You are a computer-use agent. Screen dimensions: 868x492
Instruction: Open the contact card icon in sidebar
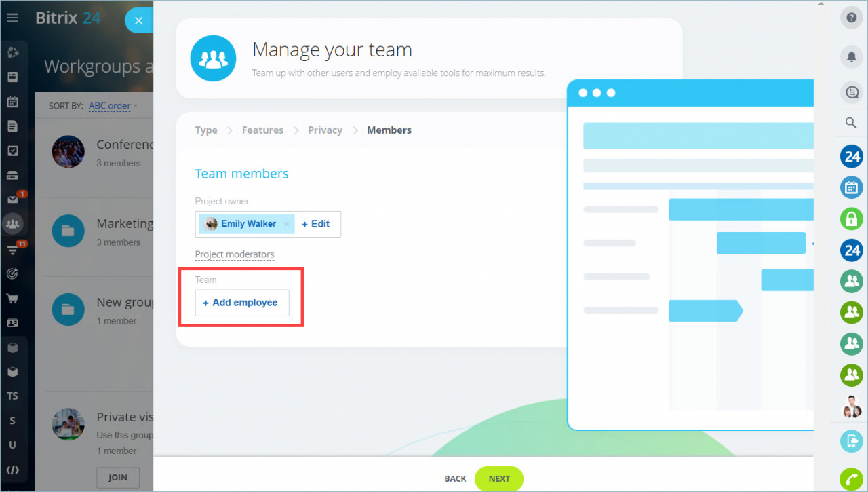point(12,322)
